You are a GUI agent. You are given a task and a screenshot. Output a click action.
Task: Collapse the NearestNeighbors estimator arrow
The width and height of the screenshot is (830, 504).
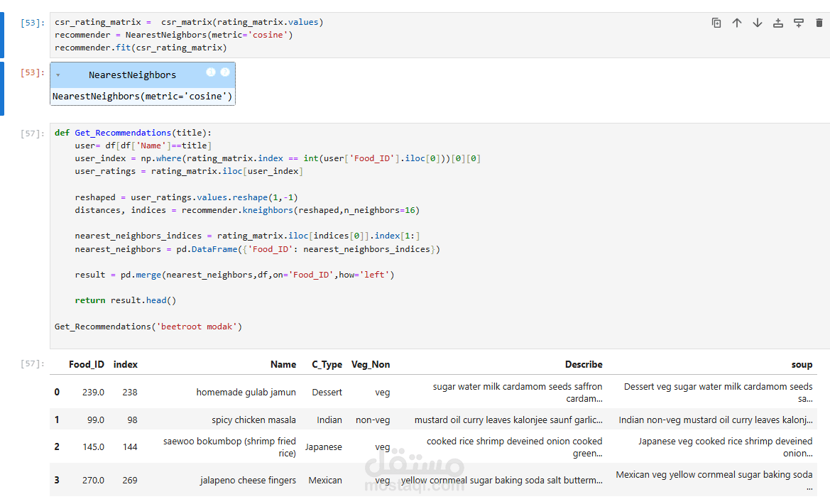point(58,75)
